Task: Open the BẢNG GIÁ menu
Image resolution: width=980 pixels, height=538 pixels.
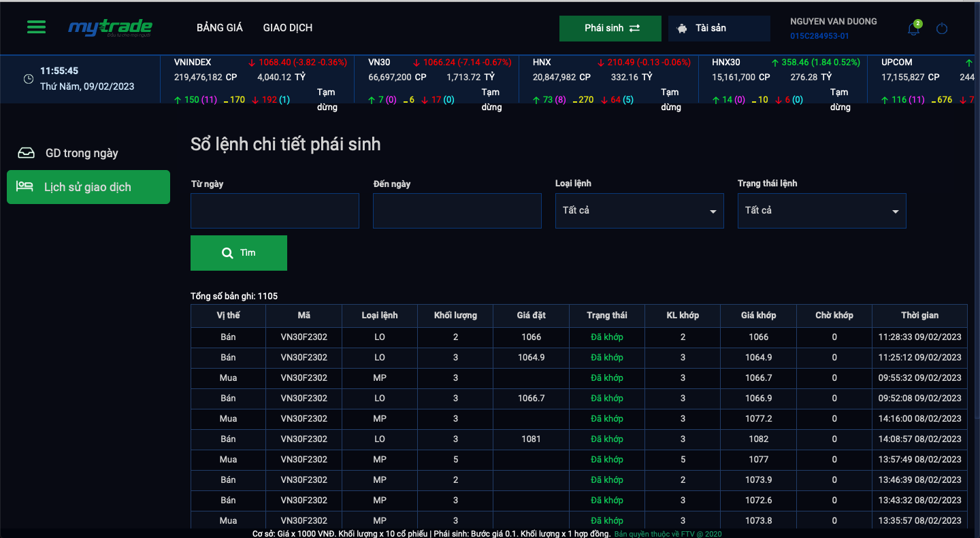Action: point(220,28)
